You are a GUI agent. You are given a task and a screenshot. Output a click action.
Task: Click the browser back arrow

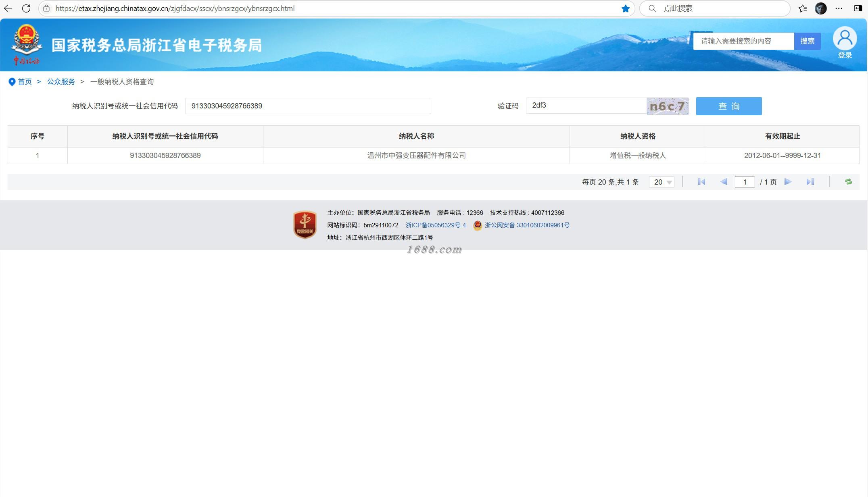(8, 8)
